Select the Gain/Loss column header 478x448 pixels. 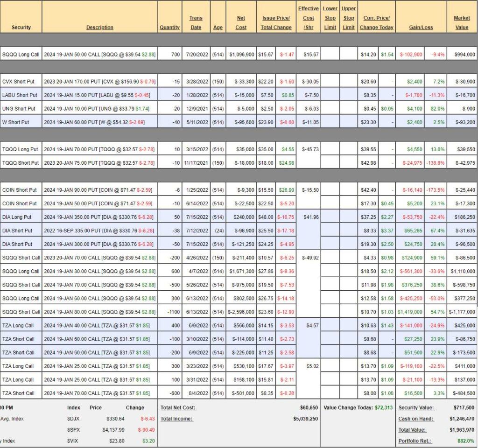point(421,27)
